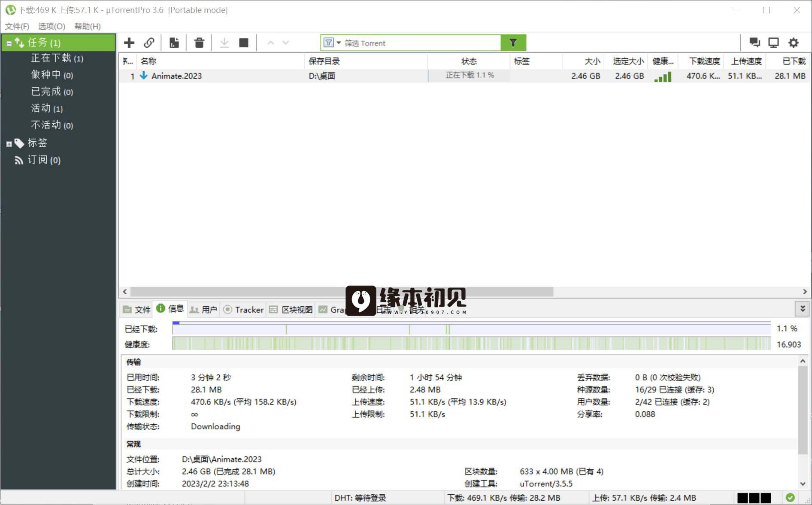Open the 选项(O) menu
The height and width of the screenshot is (505, 812).
point(52,26)
